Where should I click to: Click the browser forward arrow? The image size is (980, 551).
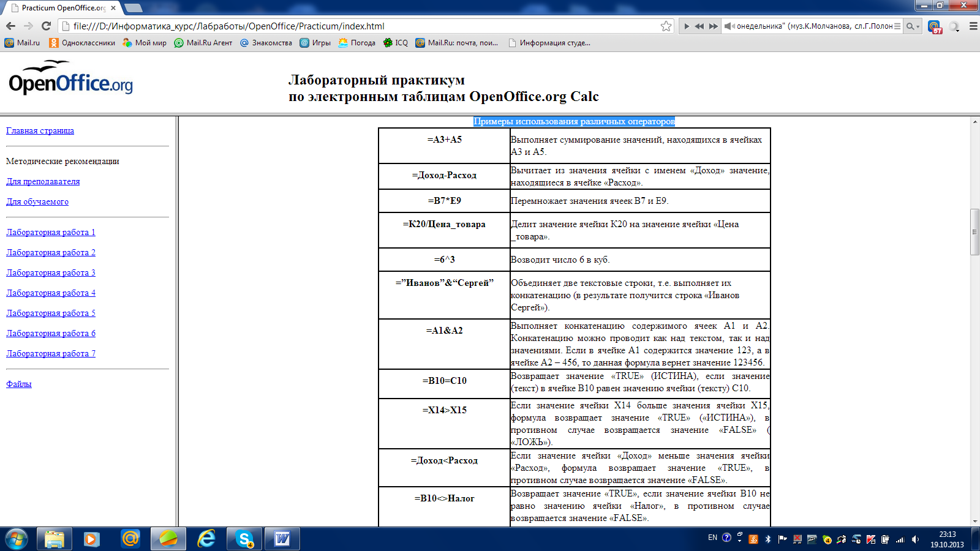click(x=28, y=26)
